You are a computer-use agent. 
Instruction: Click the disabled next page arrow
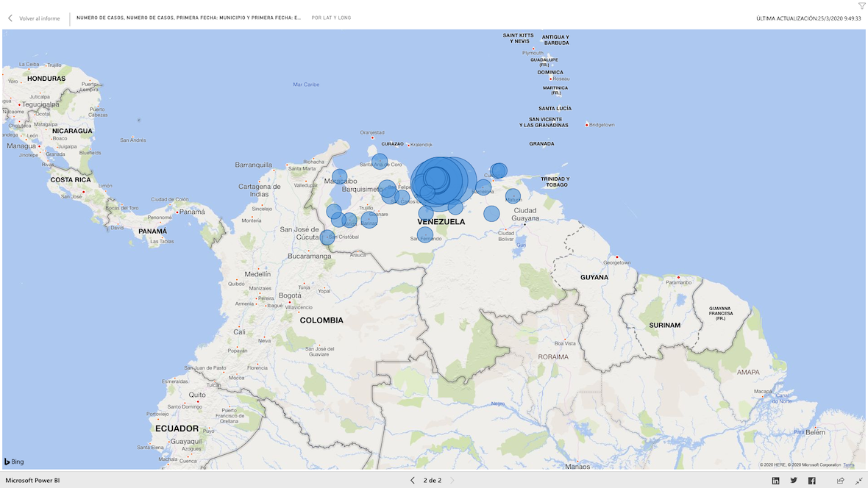452,481
